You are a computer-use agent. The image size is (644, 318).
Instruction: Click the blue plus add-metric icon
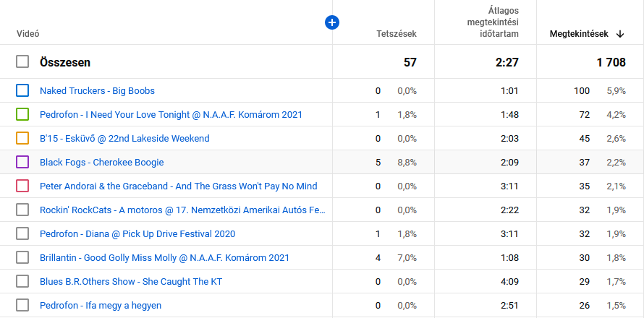(332, 22)
